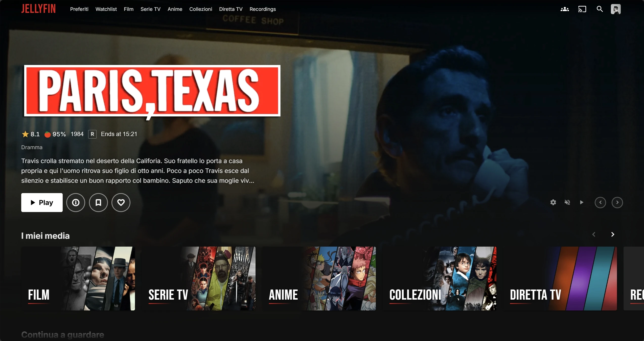Image resolution: width=644 pixels, height=341 pixels.
Task: Click the year 1984
Action: coord(77,134)
